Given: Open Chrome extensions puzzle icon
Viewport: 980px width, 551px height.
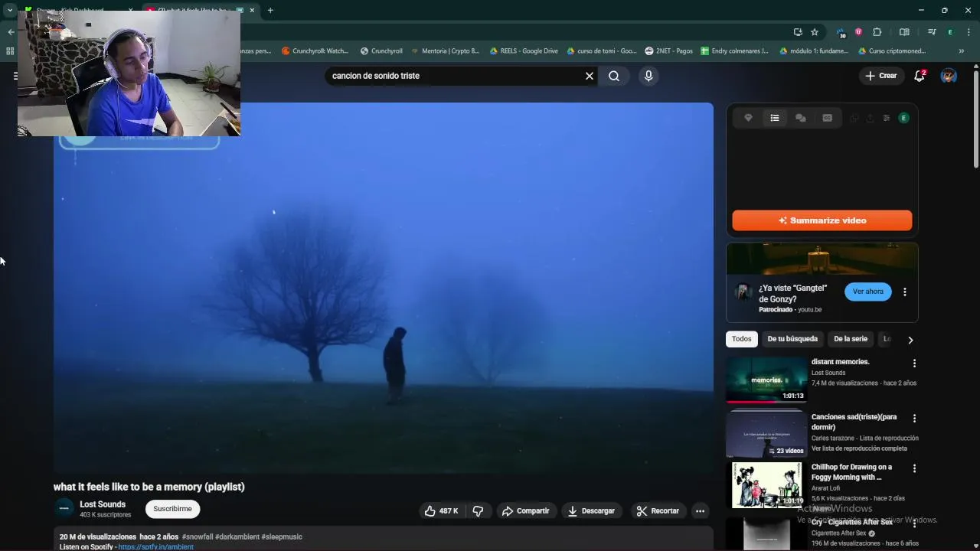Looking at the screenshot, I should (877, 32).
